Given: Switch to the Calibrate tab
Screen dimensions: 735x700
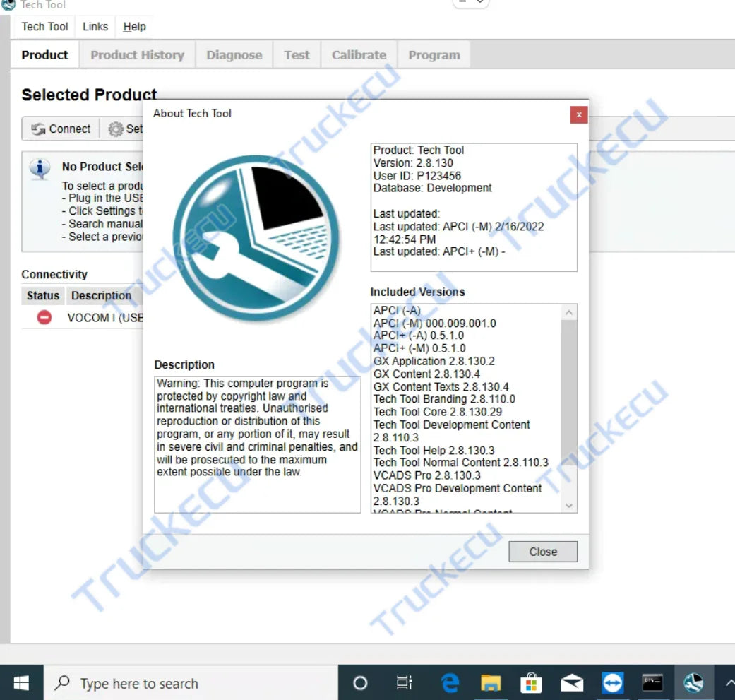Looking at the screenshot, I should pos(358,54).
